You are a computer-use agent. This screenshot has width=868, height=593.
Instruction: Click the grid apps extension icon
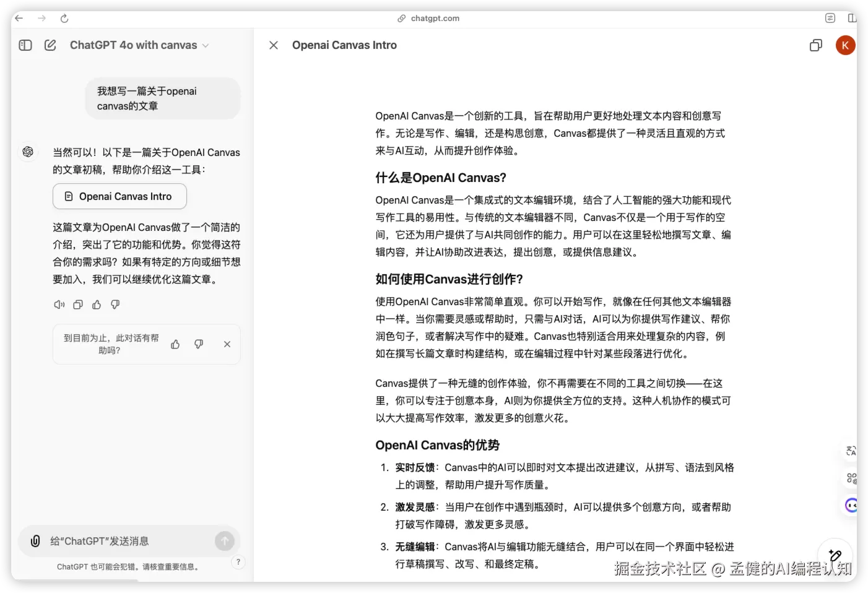(x=851, y=478)
